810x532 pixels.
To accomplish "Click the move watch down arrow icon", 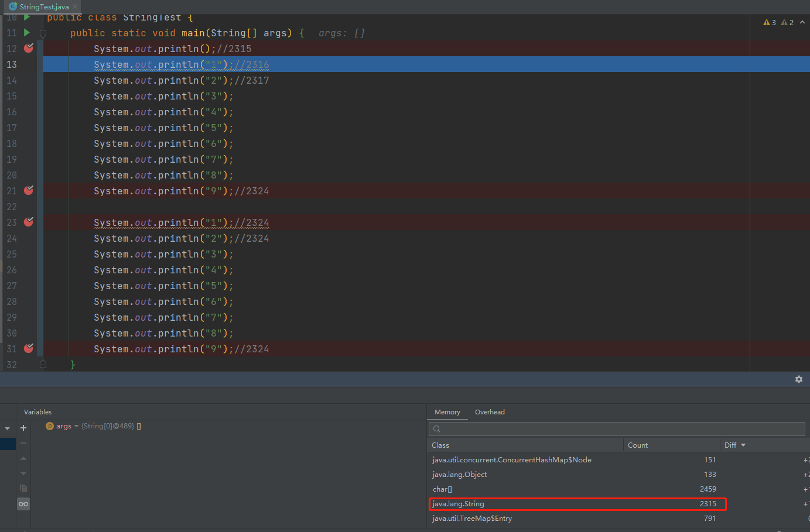I will [x=23, y=473].
